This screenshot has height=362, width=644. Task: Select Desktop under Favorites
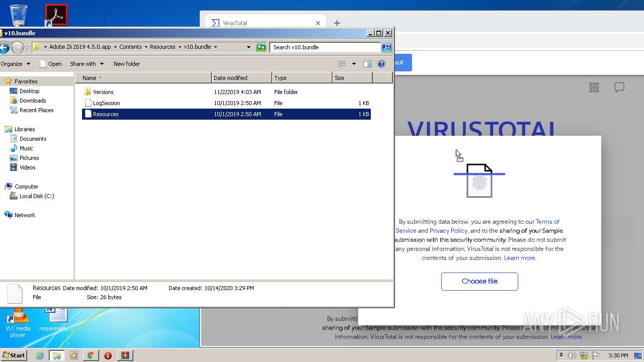click(29, 91)
